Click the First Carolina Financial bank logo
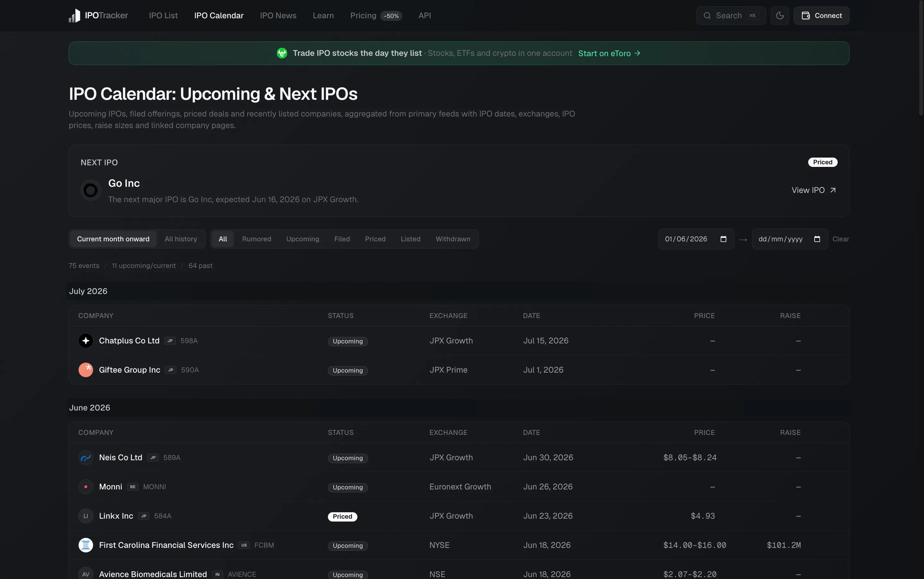The width and height of the screenshot is (924, 579). pos(86,545)
